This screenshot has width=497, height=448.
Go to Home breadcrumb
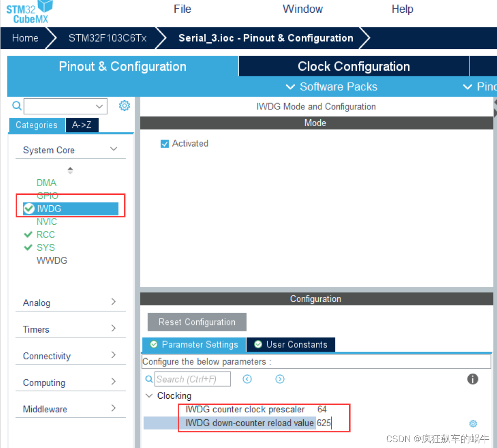[25, 38]
